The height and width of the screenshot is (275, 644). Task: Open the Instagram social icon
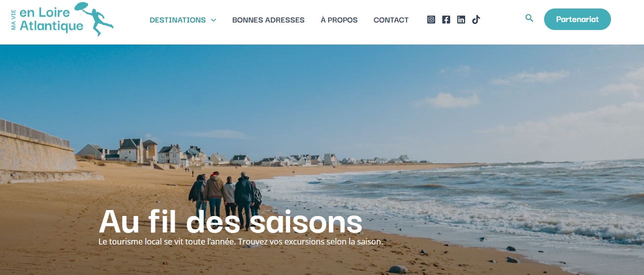[x=431, y=19]
